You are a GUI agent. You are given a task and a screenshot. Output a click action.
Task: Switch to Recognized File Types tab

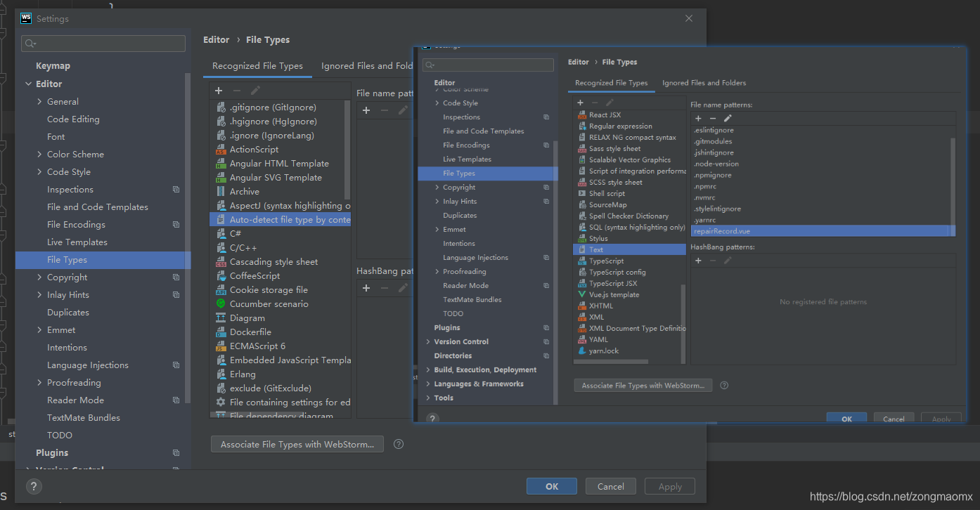[257, 65]
